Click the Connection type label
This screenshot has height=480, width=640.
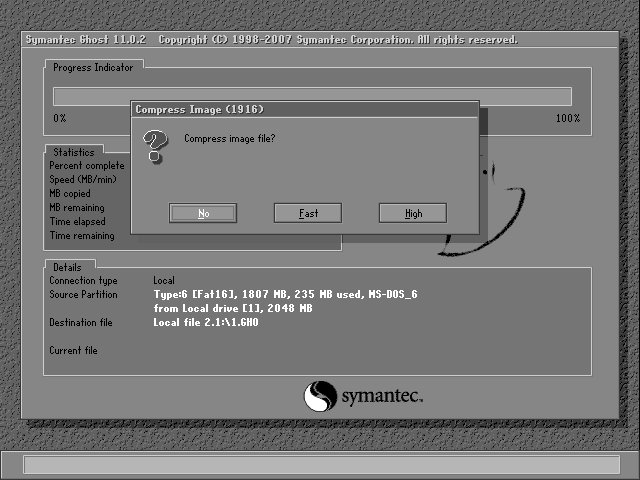point(83,280)
